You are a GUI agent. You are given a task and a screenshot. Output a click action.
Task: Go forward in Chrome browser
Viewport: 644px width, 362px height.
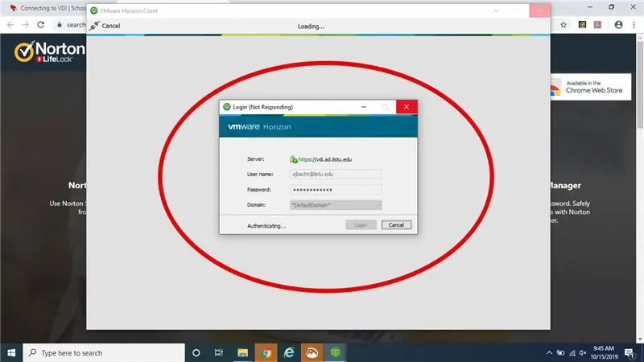point(26,25)
